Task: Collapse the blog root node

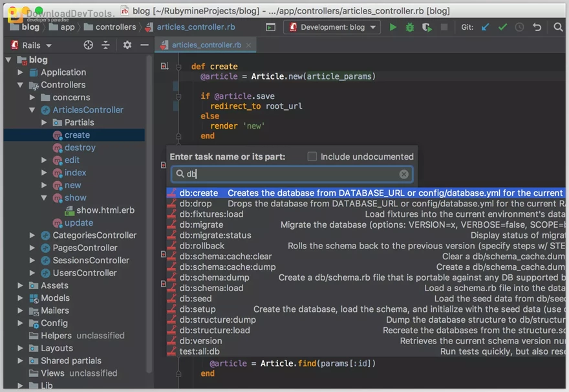Action: tap(8, 60)
